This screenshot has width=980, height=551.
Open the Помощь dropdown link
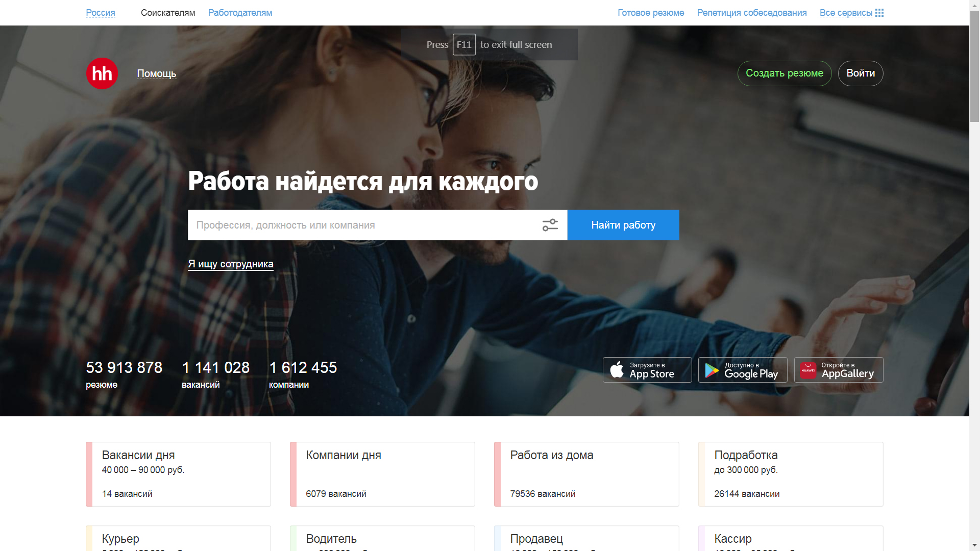(x=157, y=73)
